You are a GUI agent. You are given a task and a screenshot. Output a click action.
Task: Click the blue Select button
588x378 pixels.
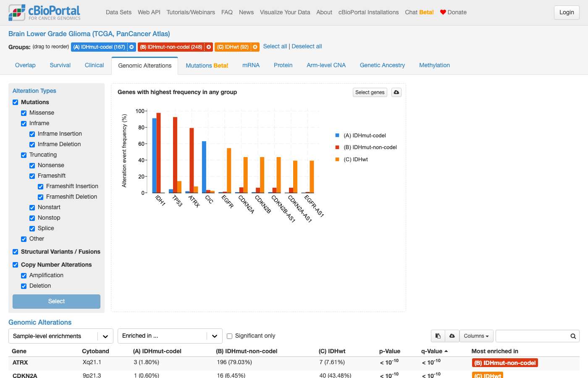click(x=56, y=301)
